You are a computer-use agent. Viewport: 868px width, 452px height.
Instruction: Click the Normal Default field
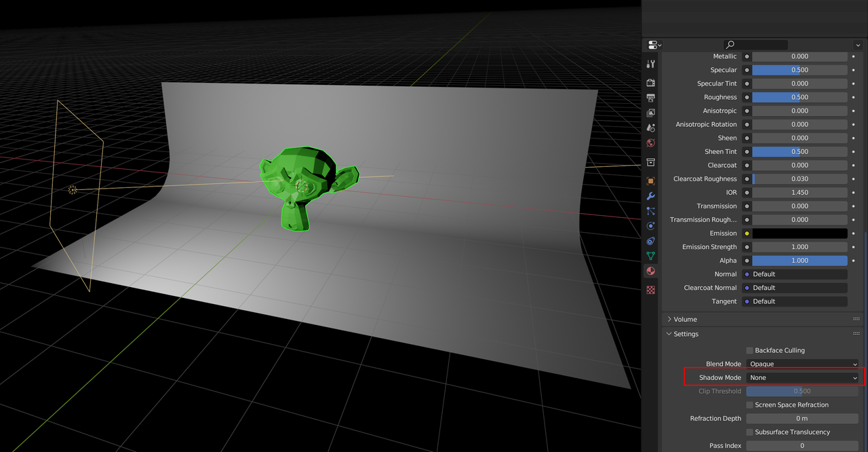[795, 274]
